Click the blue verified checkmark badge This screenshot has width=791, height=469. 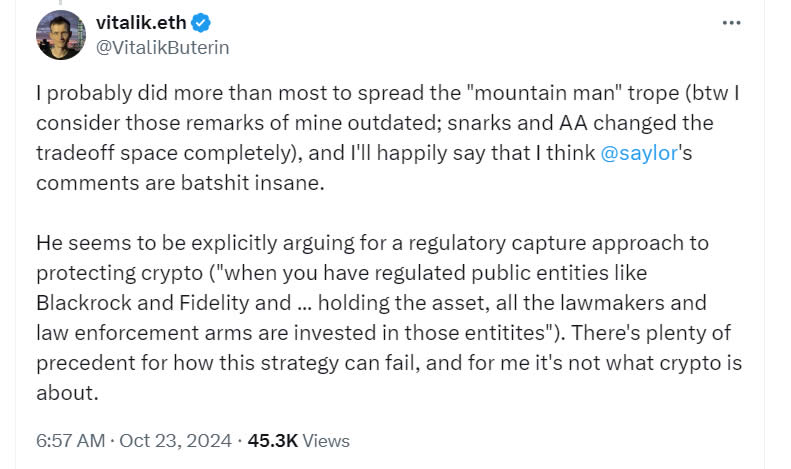pyautogui.click(x=200, y=22)
